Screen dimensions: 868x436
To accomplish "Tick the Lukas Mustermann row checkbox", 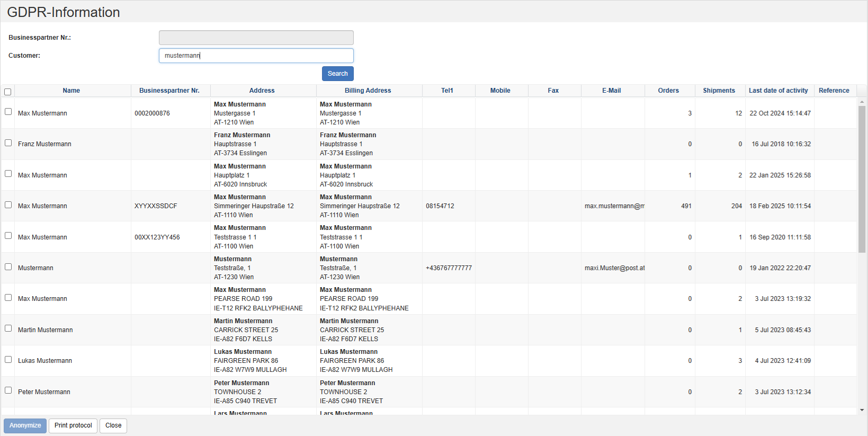I will coord(8,360).
